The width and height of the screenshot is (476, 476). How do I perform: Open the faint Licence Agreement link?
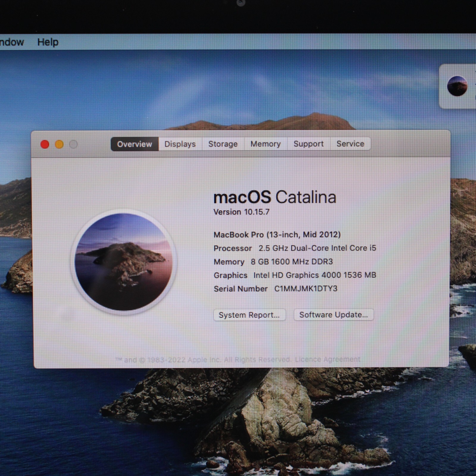click(328, 360)
